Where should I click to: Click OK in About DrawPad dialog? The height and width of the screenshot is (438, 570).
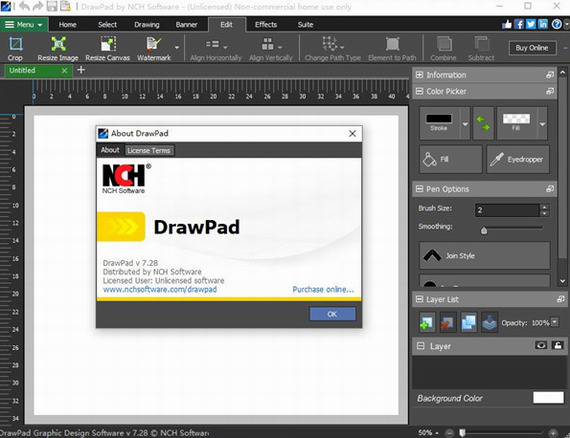[x=332, y=314]
